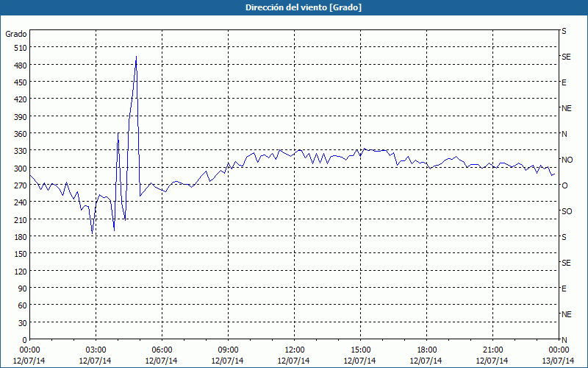
Task: Click the 180 degree axis label
Action: tap(21, 237)
